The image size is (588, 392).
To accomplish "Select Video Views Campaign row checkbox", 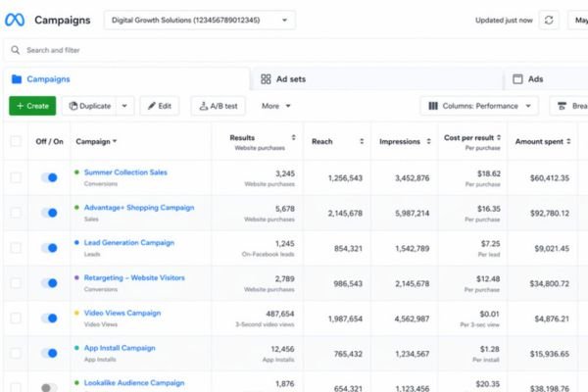I will point(16,318).
